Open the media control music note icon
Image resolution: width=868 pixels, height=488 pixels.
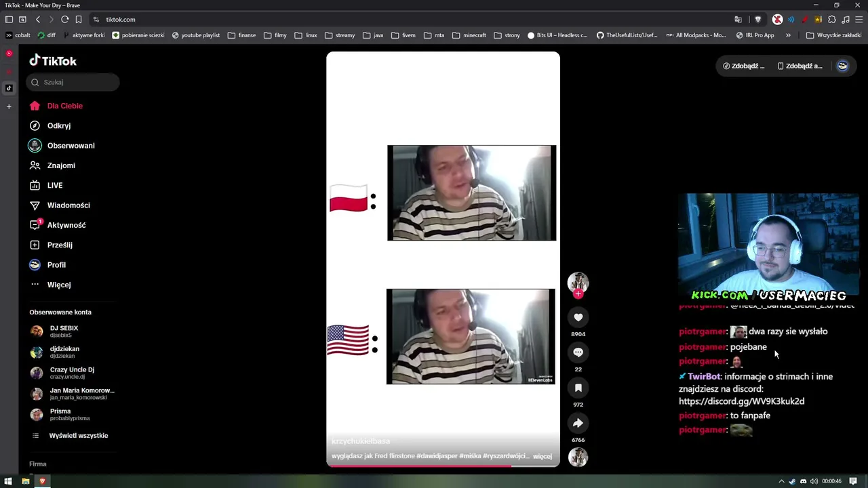click(x=846, y=20)
